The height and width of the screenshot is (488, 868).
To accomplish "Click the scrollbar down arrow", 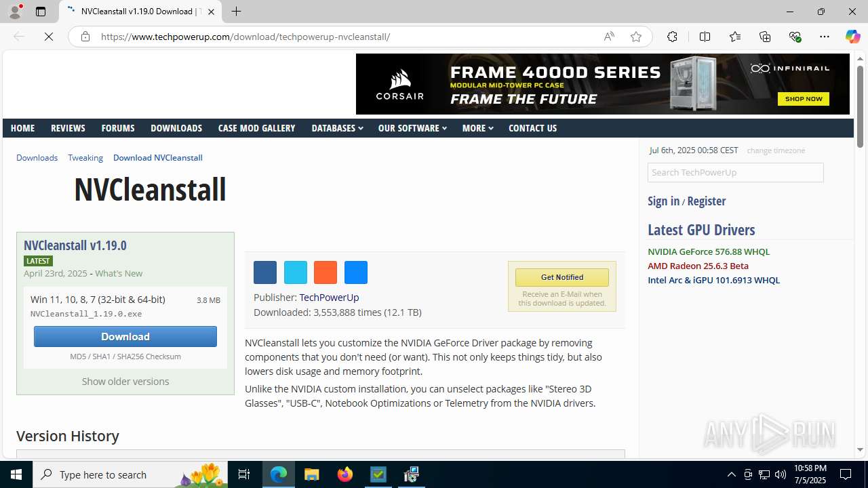I will point(860,449).
